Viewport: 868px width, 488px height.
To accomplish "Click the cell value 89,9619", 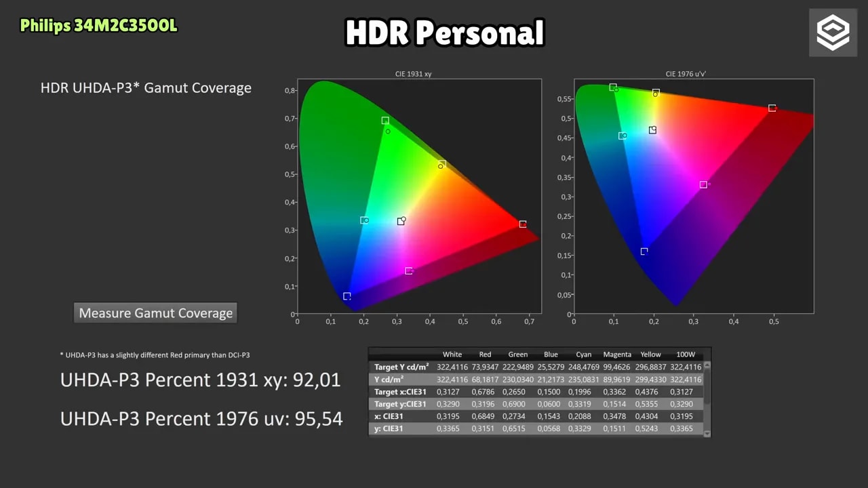I will 617,380.
